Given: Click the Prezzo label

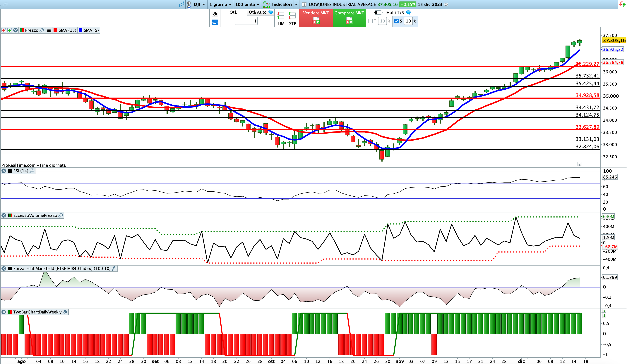Looking at the screenshot, I should [32, 30].
